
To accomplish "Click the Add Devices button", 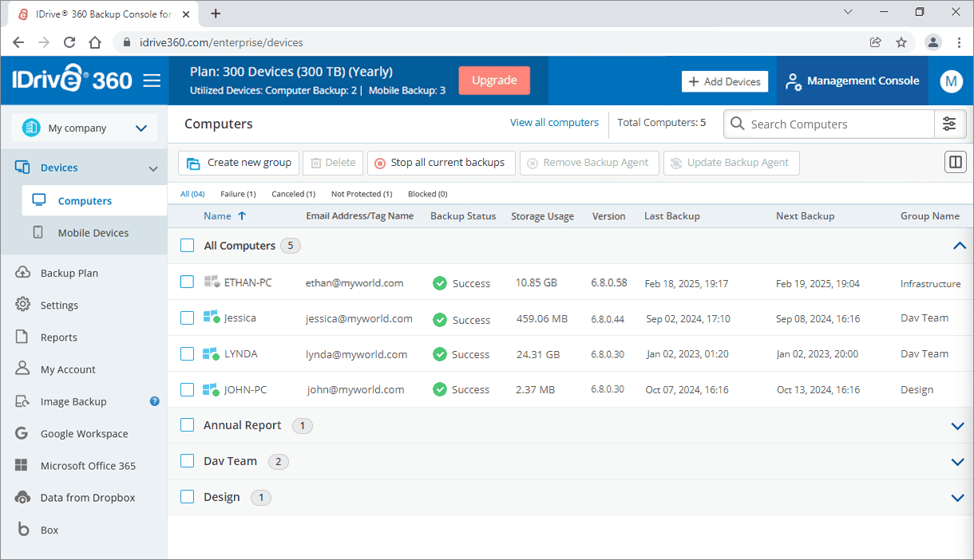I will (725, 81).
